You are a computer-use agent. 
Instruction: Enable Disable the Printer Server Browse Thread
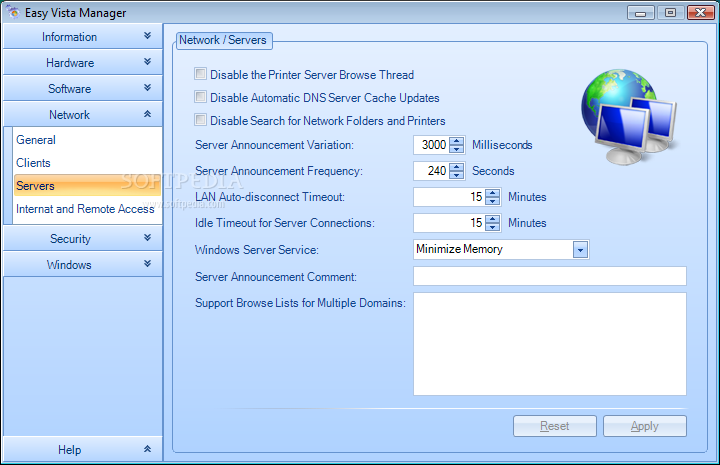(200, 74)
